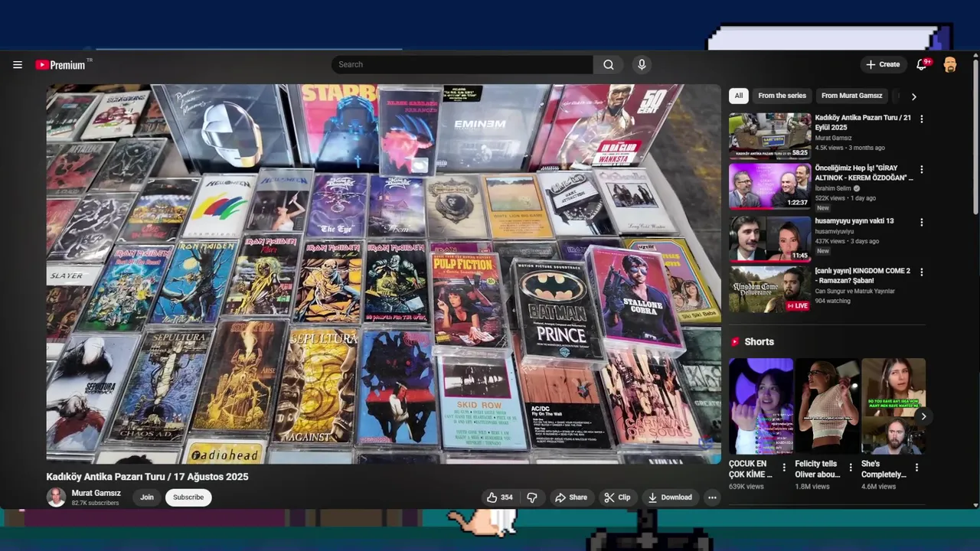Viewport: 980px width, 551px height.
Task: Open Felicity tells Oliver short
Action: point(827,406)
